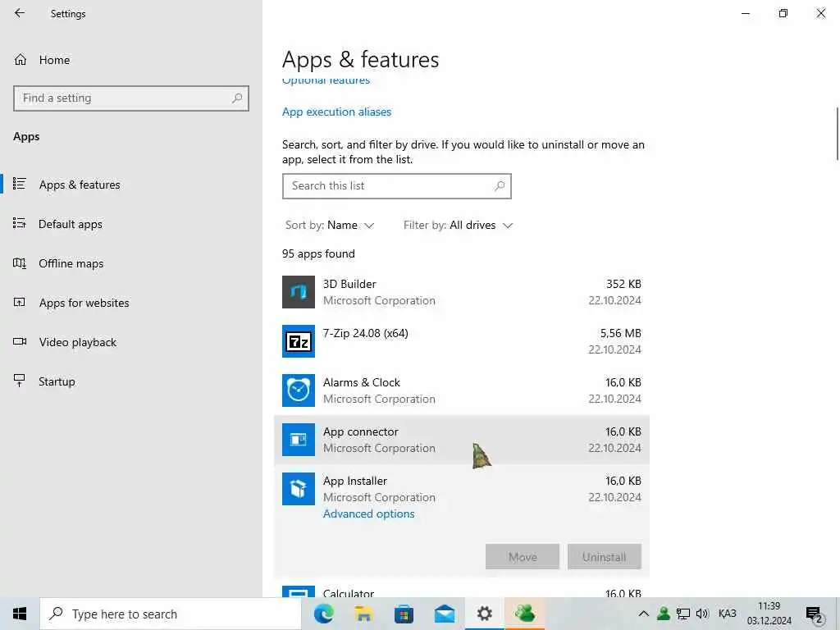This screenshot has height=630, width=840.
Task: Open the Filter by All drives dropdown
Action: (458, 225)
